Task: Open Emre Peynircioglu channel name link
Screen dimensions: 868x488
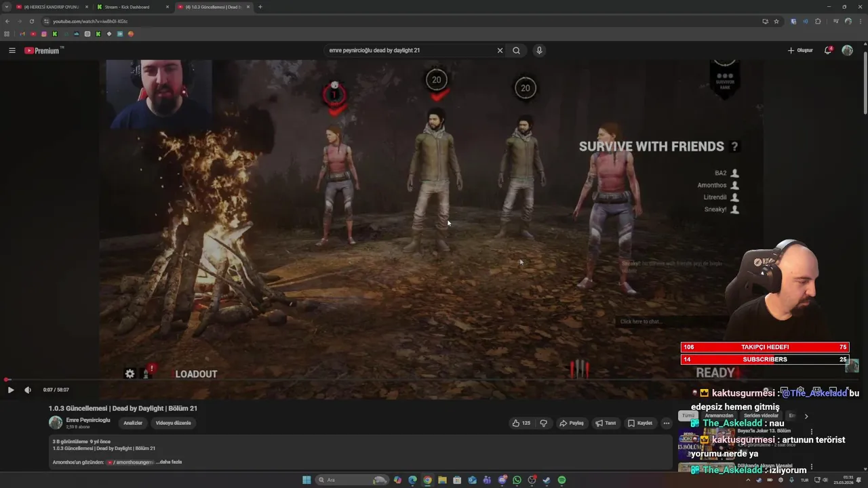Action: click(x=88, y=420)
